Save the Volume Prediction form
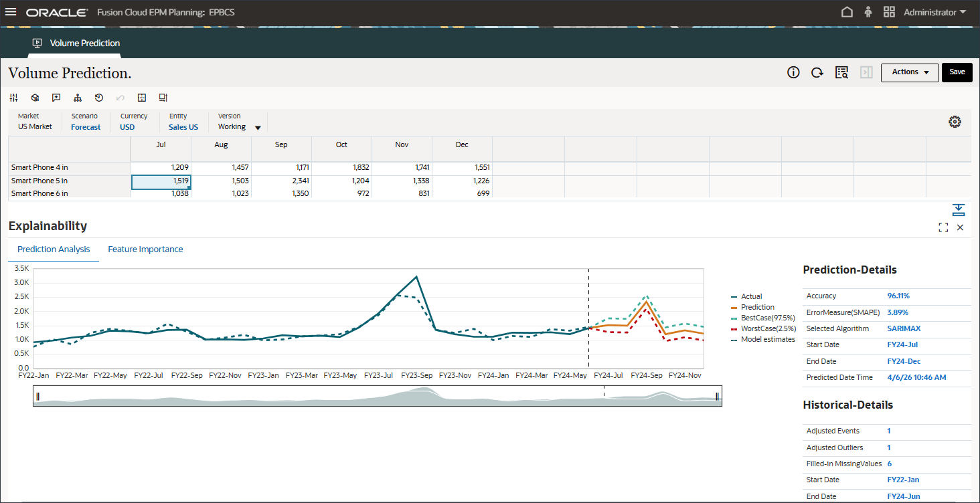The width and height of the screenshot is (980, 503). coord(957,72)
